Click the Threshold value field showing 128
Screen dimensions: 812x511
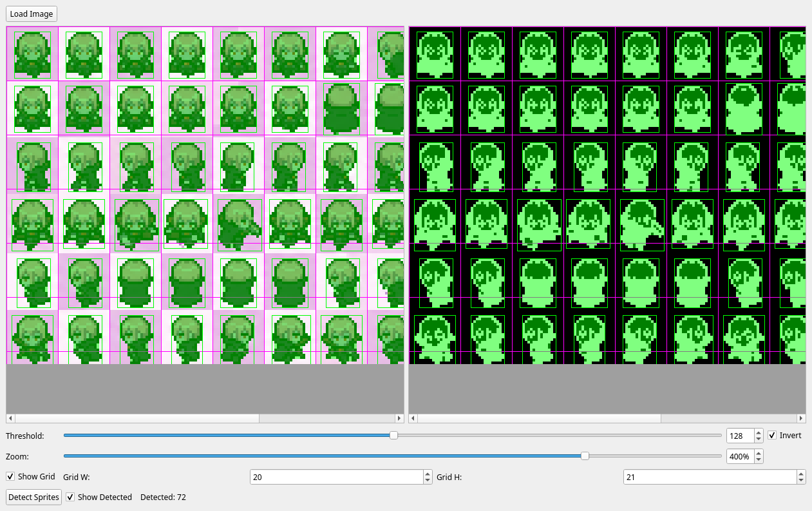click(x=740, y=436)
